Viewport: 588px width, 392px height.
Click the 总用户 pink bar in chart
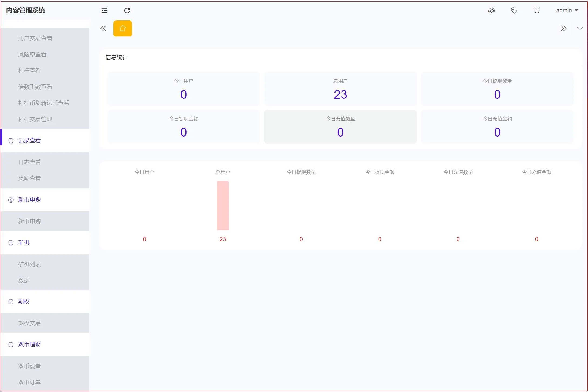222,206
